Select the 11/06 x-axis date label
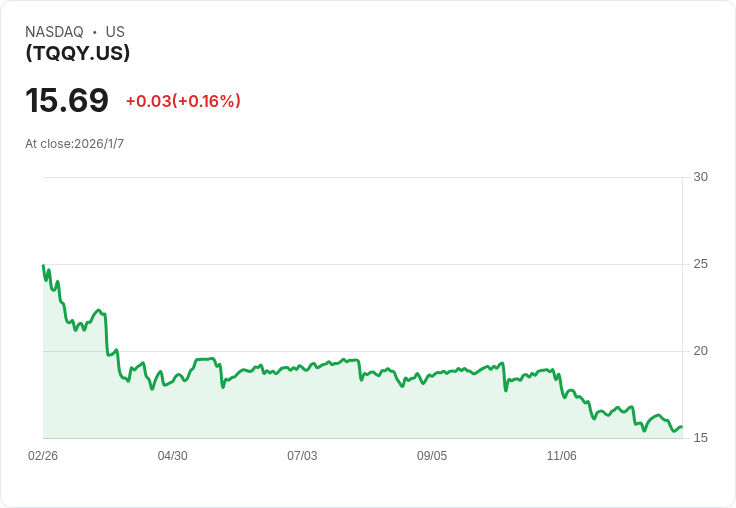 click(x=561, y=456)
